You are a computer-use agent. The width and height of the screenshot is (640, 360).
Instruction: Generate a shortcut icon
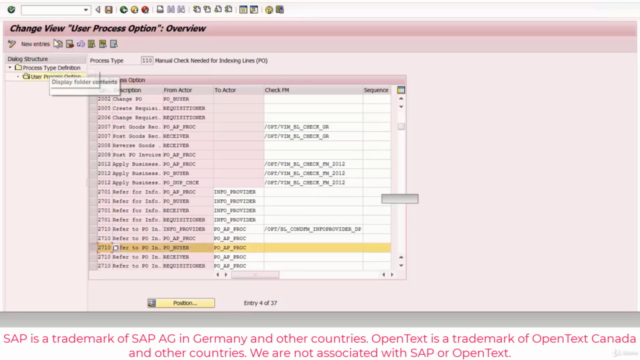click(x=254, y=9)
